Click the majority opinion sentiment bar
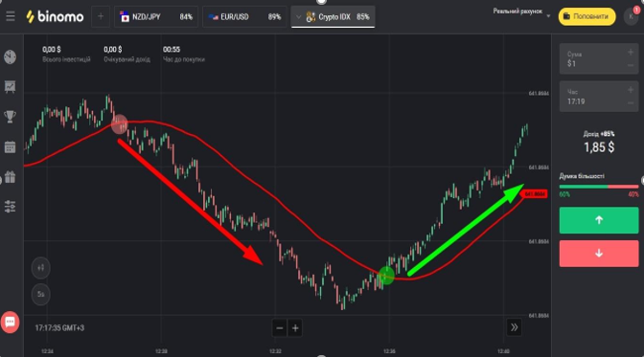Viewport: 644px width, 357px height. click(599, 187)
